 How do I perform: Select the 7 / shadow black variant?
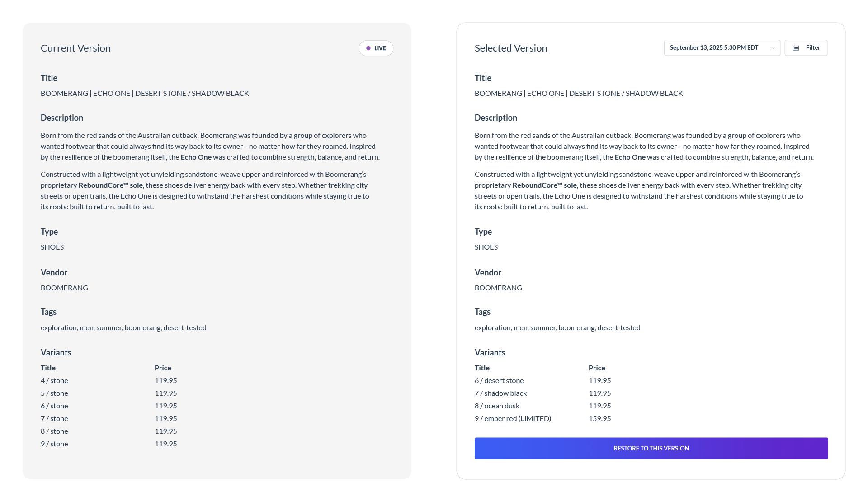coord(500,393)
